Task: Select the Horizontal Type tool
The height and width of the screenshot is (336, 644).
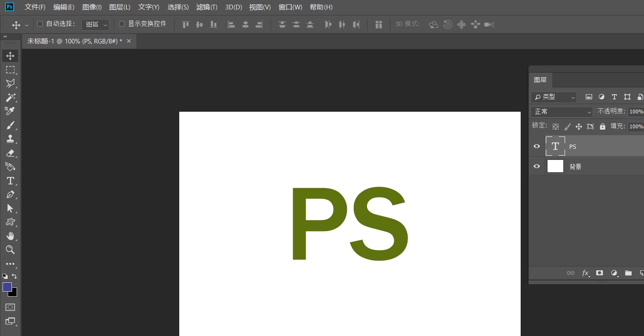Action: point(10,181)
